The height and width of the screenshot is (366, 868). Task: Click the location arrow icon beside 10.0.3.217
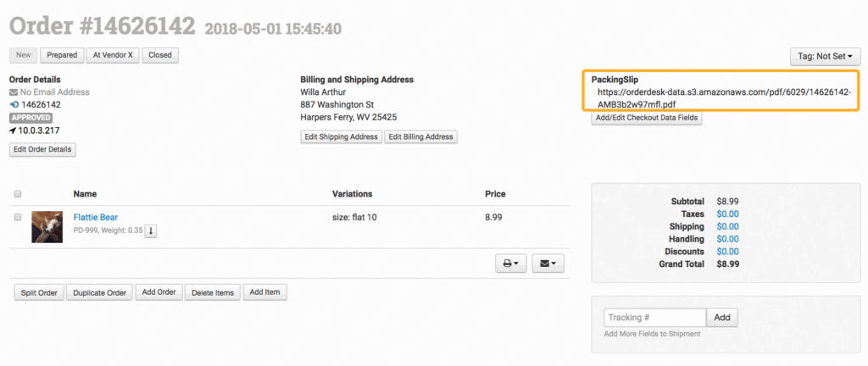pyautogui.click(x=14, y=130)
